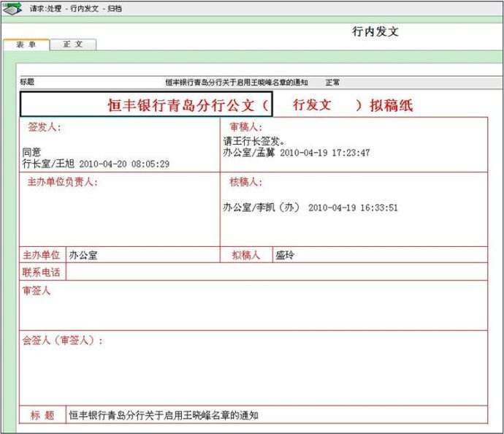Click the drafter name 盛玲
Screen dimensions: 504x434
click(x=285, y=255)
